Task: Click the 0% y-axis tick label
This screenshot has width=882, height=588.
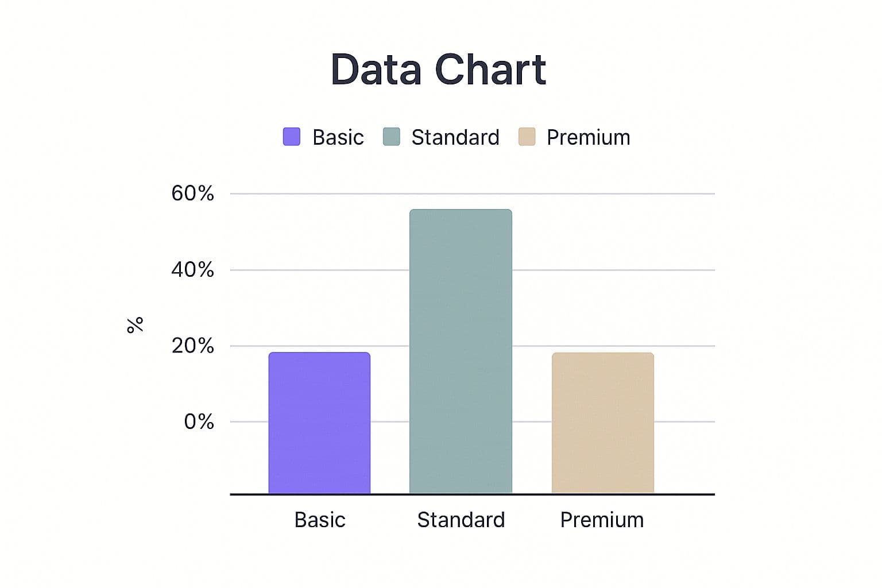Action: (199, 422)
